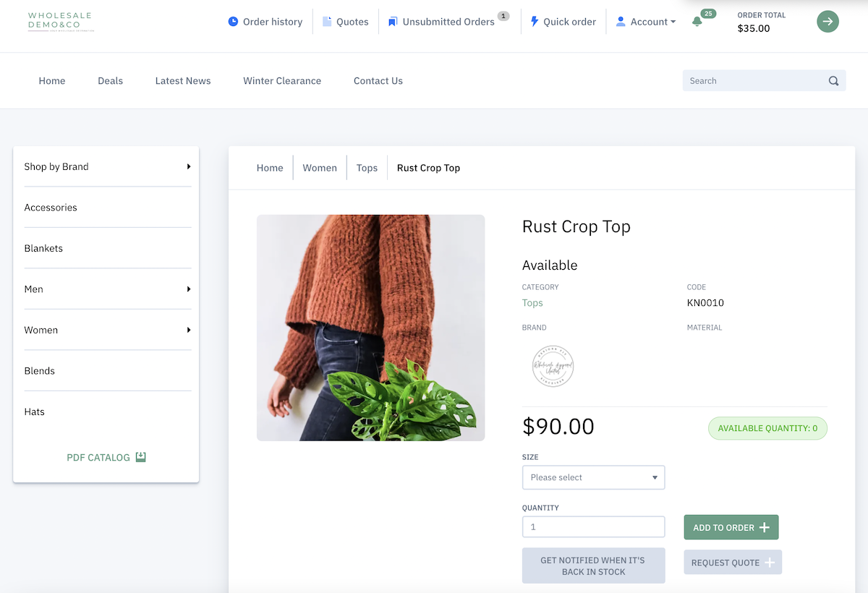Click the Request Quote button
This screenshot has width=868, height=593.
(732, 563)
